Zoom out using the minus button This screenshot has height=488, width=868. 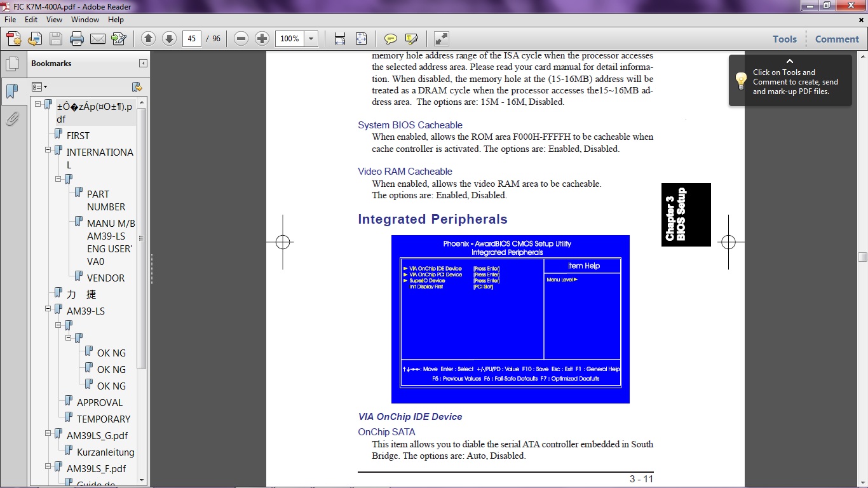[241, 39]
